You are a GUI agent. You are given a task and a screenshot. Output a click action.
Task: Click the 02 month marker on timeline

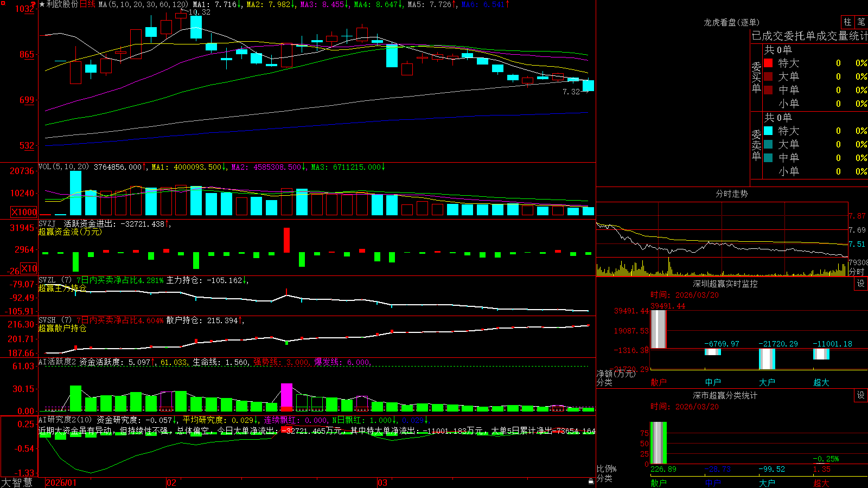coord(171,483)
